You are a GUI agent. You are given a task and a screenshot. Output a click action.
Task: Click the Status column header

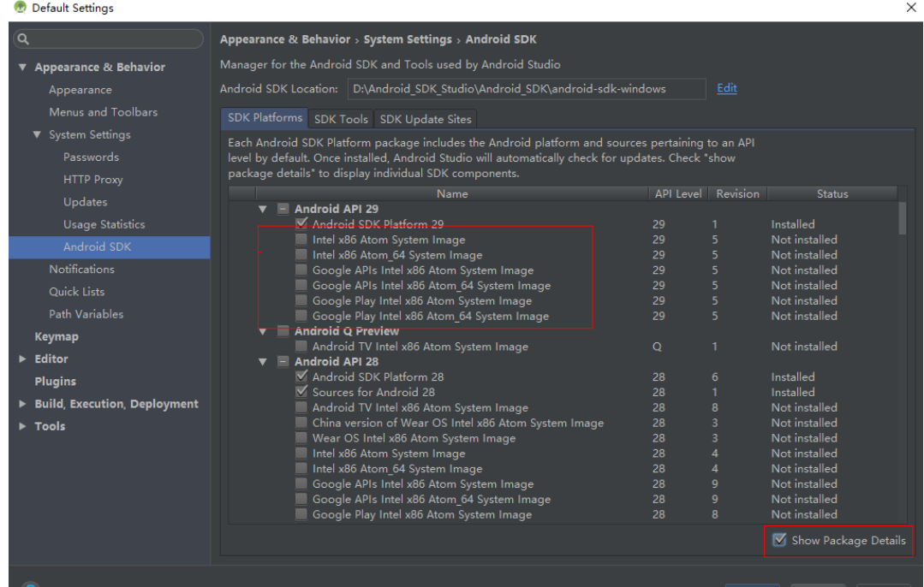832,193
